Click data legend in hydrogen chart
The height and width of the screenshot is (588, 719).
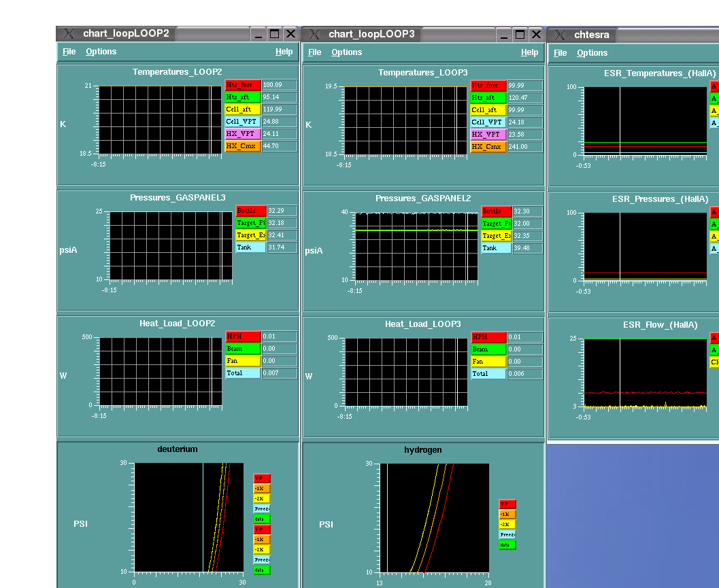[x=507, y=545]
